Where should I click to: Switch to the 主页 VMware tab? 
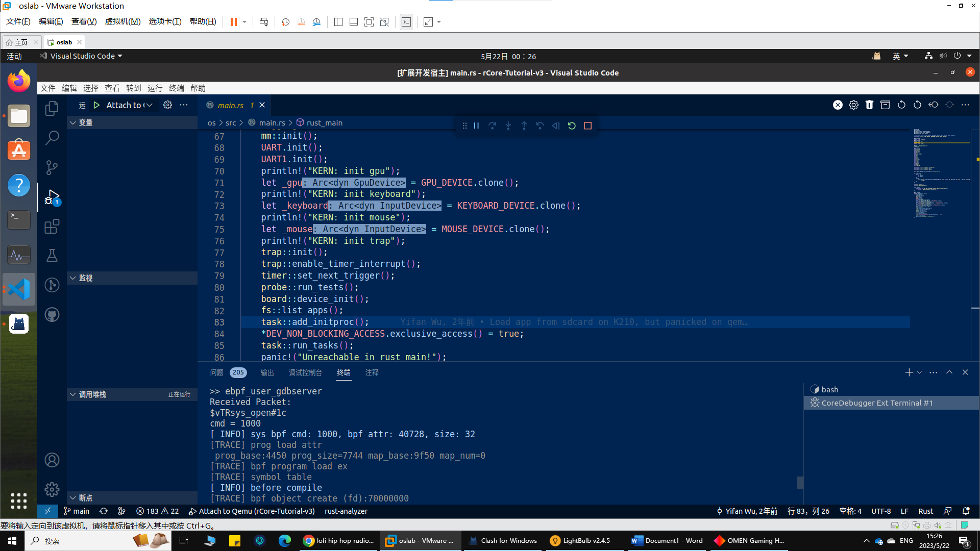coord(21,42)
